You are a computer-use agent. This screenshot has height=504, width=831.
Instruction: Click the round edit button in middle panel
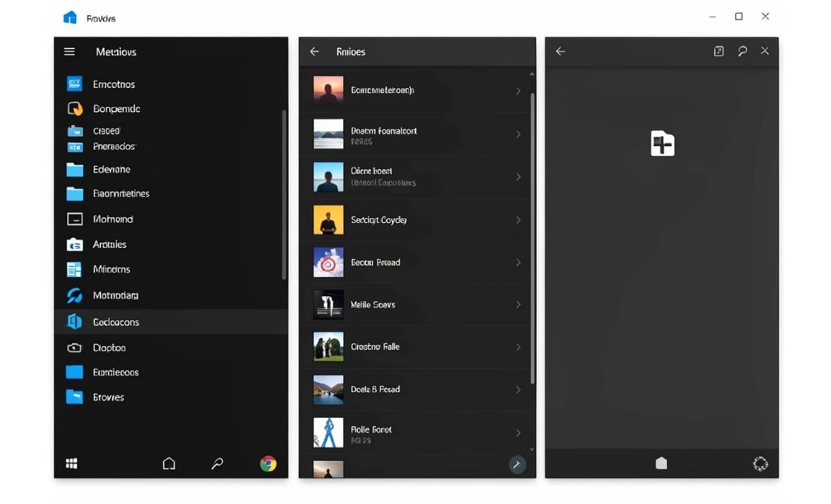click(517, 465)
